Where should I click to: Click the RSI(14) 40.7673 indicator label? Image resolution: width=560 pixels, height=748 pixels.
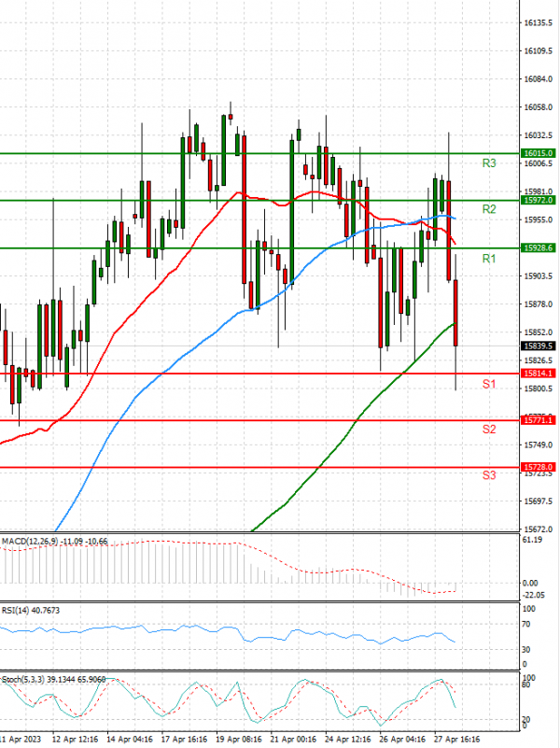point(31,611)
